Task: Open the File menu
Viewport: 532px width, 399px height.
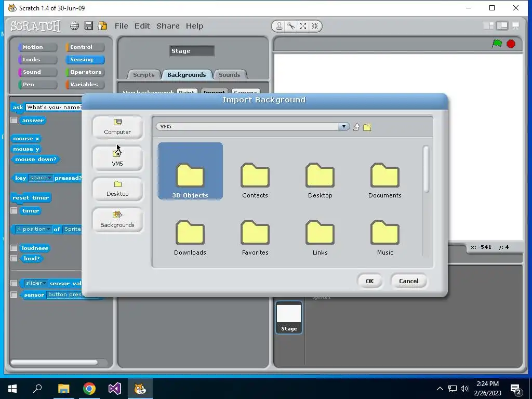Action: point(121,26)
